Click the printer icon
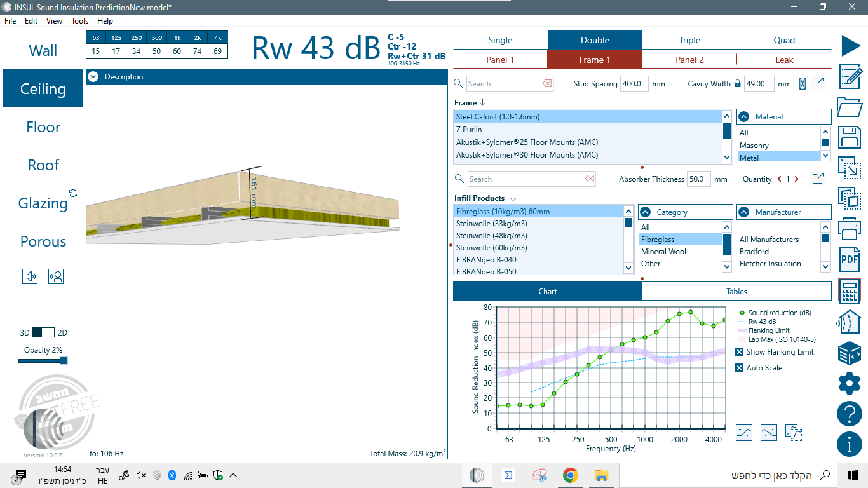 850,227
